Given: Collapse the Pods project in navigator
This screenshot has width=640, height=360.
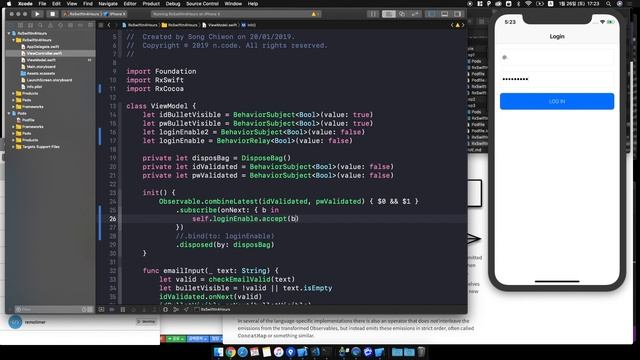Looking at the screenshot, I should [x=9, y=113].
